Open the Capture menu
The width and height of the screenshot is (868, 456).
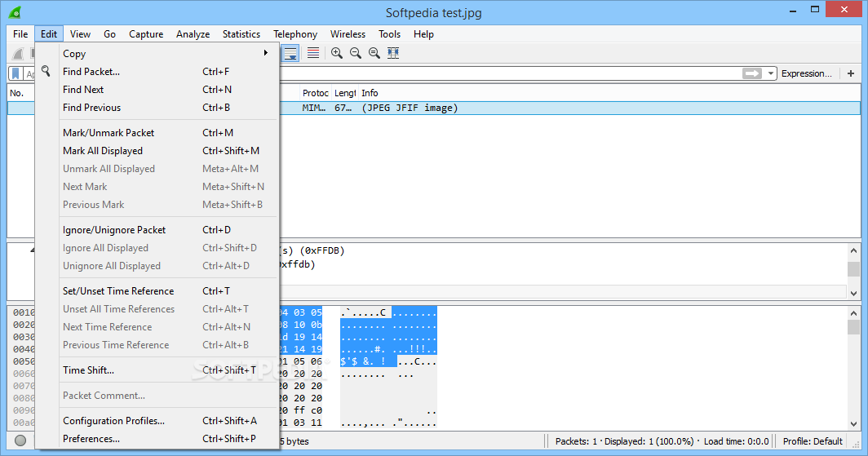(146, 33)
